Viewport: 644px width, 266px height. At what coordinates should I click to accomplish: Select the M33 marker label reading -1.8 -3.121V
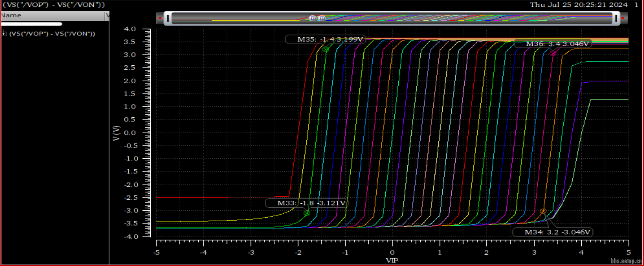tap(306, 203)
